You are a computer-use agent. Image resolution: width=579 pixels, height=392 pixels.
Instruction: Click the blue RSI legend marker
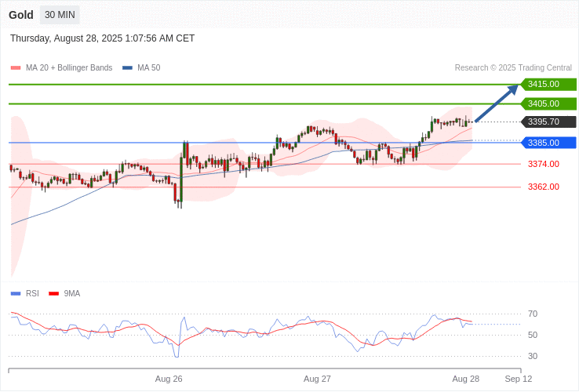16,294
